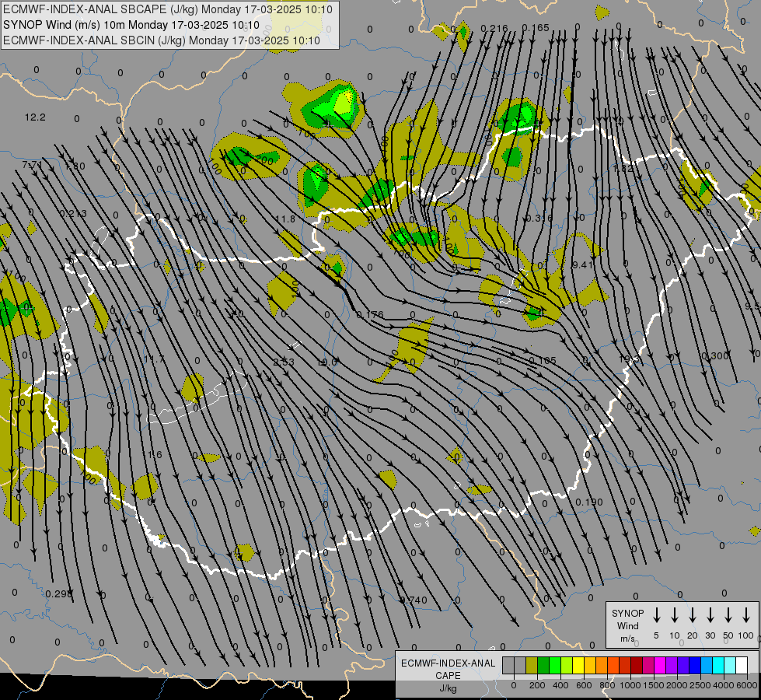Click the 800 tick label on the CAPE scale
The image size is (761, 700).
pyautogui.click(x=607, y=685)
